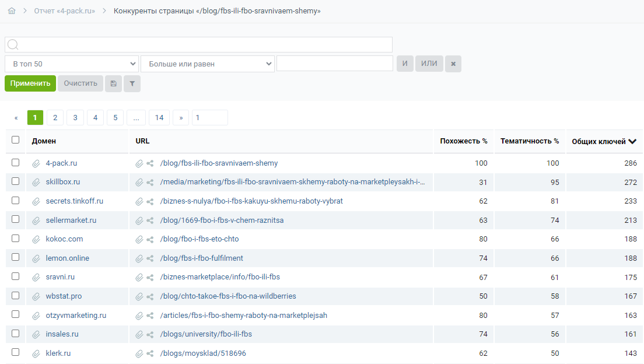Image resolution: width=644 pixels, height=364 pixels.
Task: Click the 'Очистить' button
Action: click(x=80, y=83)
